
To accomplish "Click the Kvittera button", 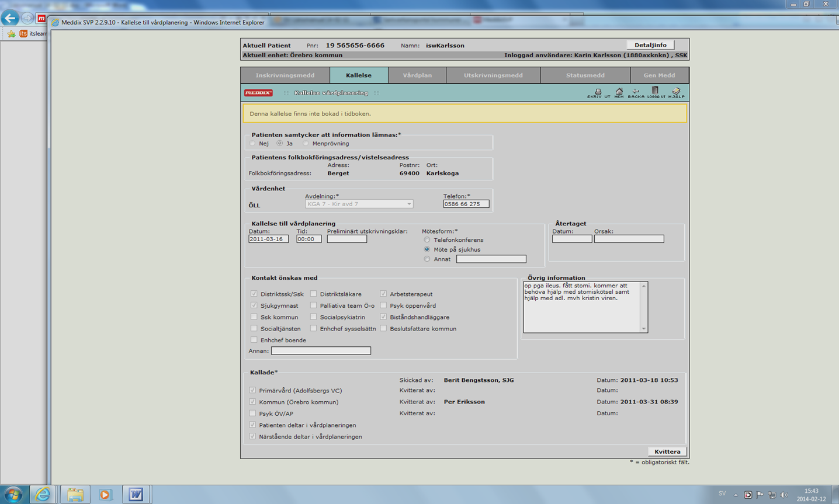I will click(x=667, y=451).
